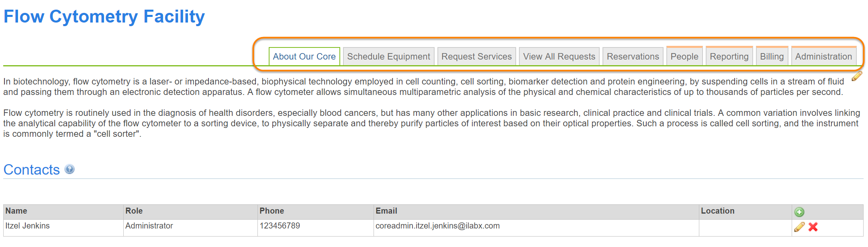Viewport: 868px width, 247px height.
Task: Click the help icon beside the Contacts heading
Action: [x=69, y=169]
